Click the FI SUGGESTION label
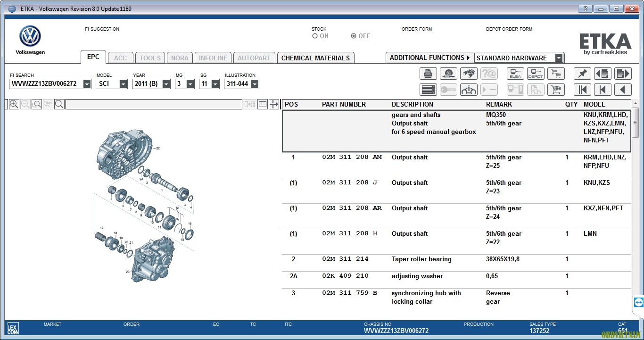Image resolution: width=644 pixels, height=340 pixels. [102, 29]
